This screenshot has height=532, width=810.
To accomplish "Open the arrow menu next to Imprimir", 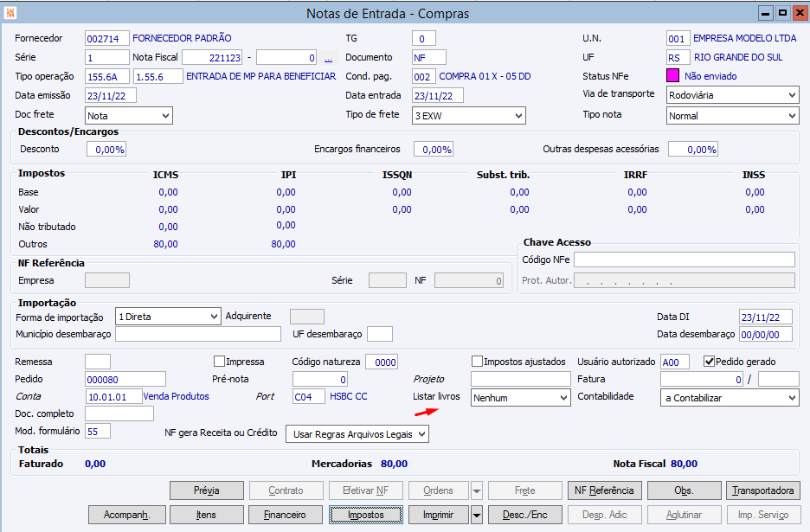I will coord(477,515).
